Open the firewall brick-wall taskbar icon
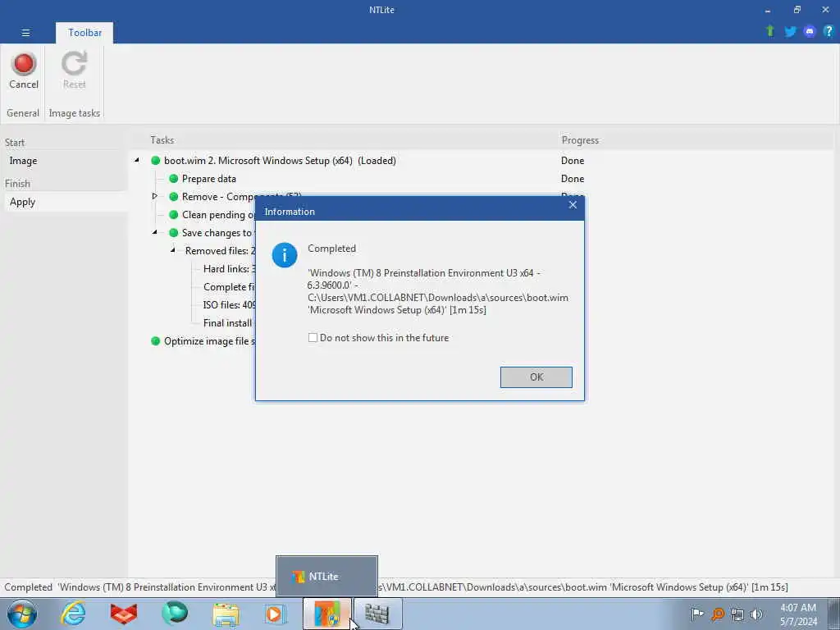The width and height of the screenshot is (840, 630). pos(377,614)
